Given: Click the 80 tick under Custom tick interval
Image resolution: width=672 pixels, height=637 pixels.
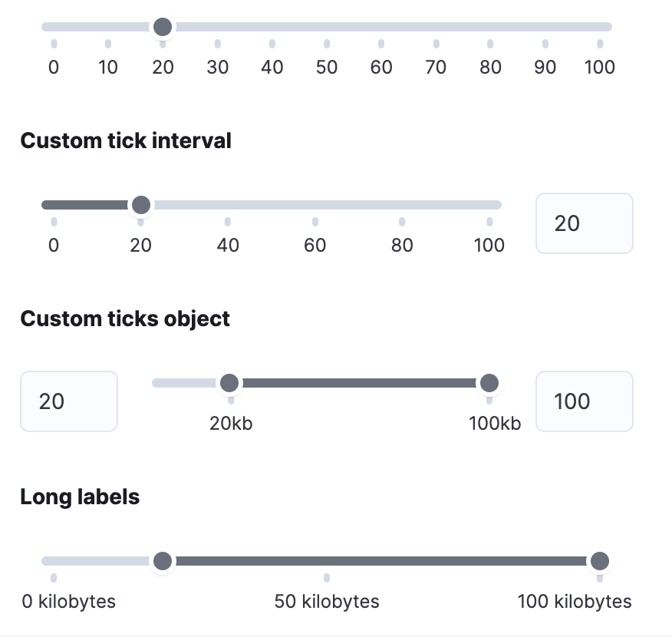Looking at the screenshot, I should [402, 245].
